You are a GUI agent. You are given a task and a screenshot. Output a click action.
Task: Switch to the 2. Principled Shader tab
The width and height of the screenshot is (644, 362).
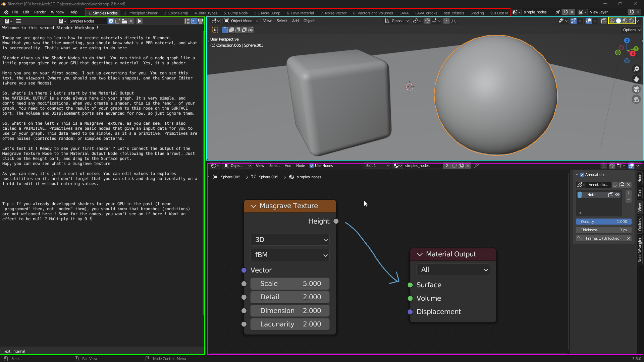[x=141, y=13]
